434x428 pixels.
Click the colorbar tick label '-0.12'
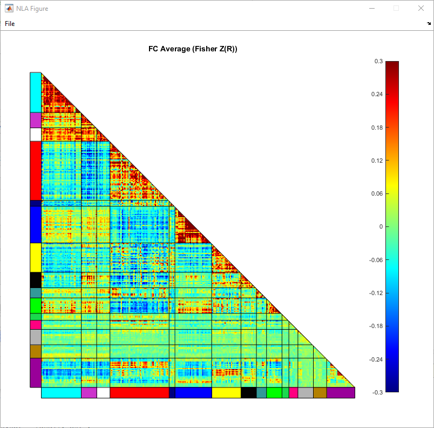376,293
